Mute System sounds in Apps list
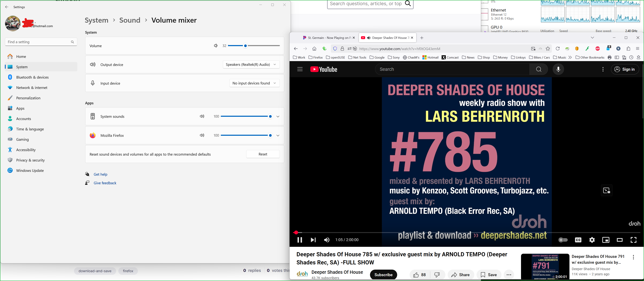Image resolution: width=644 pixels, height=281 pixels. [202, 116]
